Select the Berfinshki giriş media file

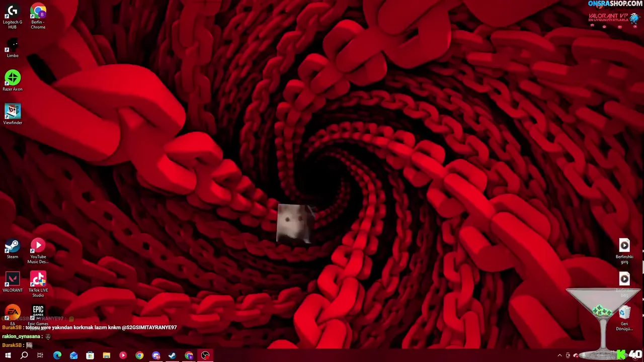tap(624, 251)
